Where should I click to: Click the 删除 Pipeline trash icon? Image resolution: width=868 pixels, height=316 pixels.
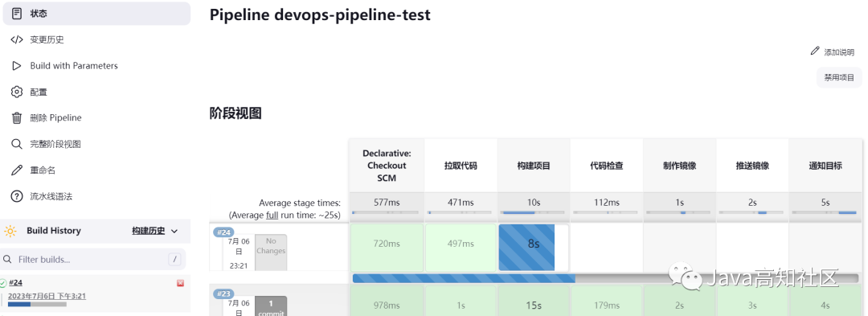[17, 118]
